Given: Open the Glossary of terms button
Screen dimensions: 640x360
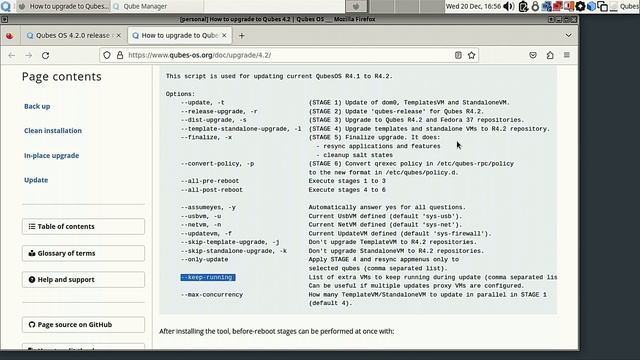Looking at the screenshot, I should point(83,253).
